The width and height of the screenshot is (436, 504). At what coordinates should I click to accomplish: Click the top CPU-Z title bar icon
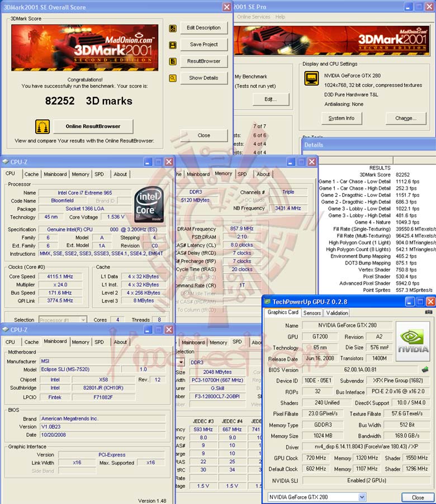point(6,161)
